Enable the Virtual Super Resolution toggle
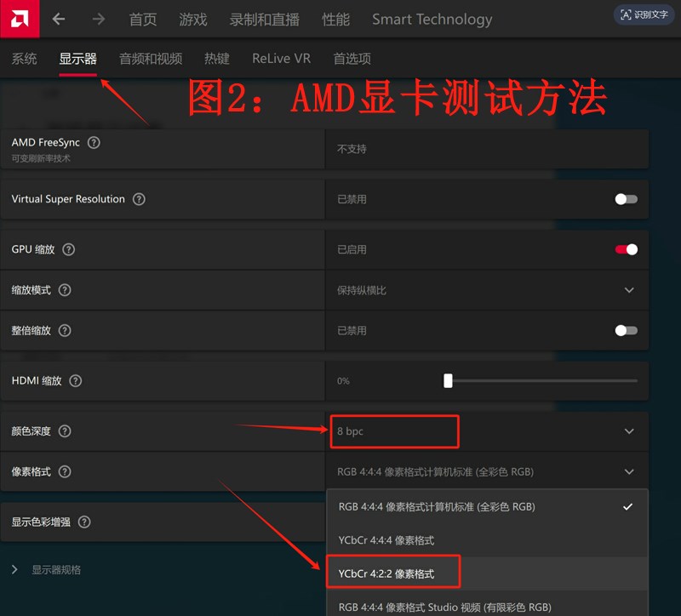 pos(626,199)
